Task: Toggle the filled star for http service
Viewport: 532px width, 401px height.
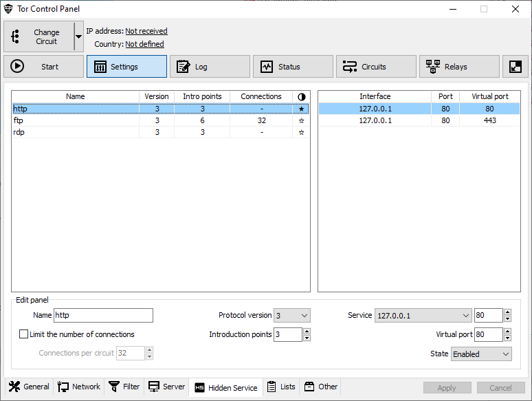Action: pos(301,109)
